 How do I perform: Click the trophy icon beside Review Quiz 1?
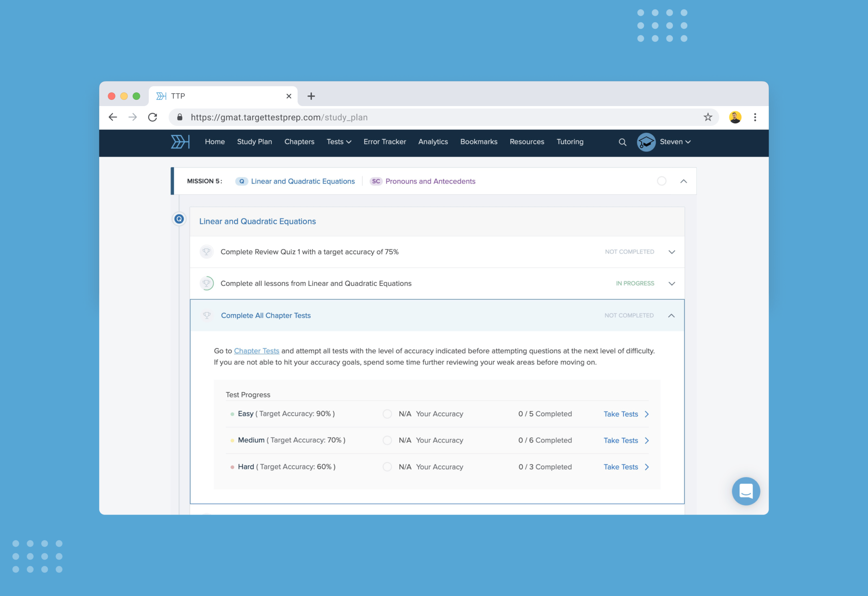[207, 252]
